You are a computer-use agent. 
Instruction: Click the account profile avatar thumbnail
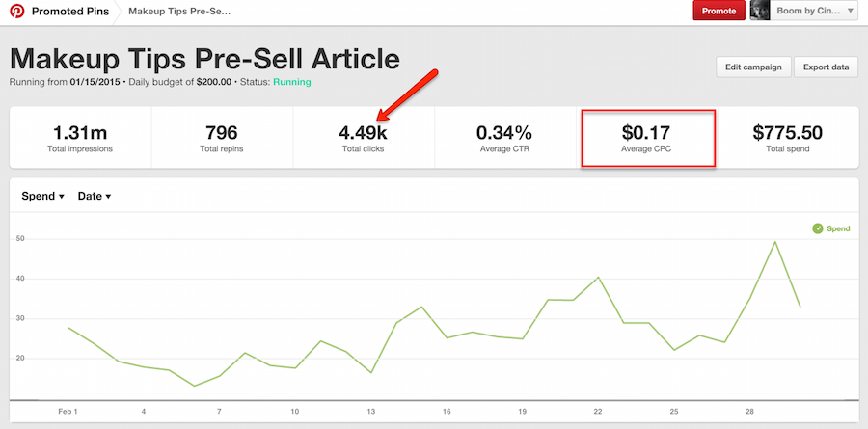pos(760,11)
